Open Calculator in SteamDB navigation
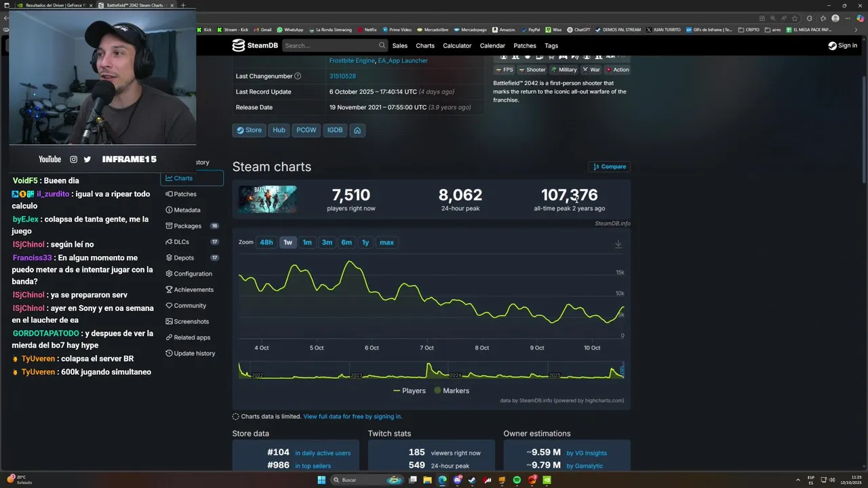Screen dimensions: 868x488 pyautogui.click(x=457, y=45)
